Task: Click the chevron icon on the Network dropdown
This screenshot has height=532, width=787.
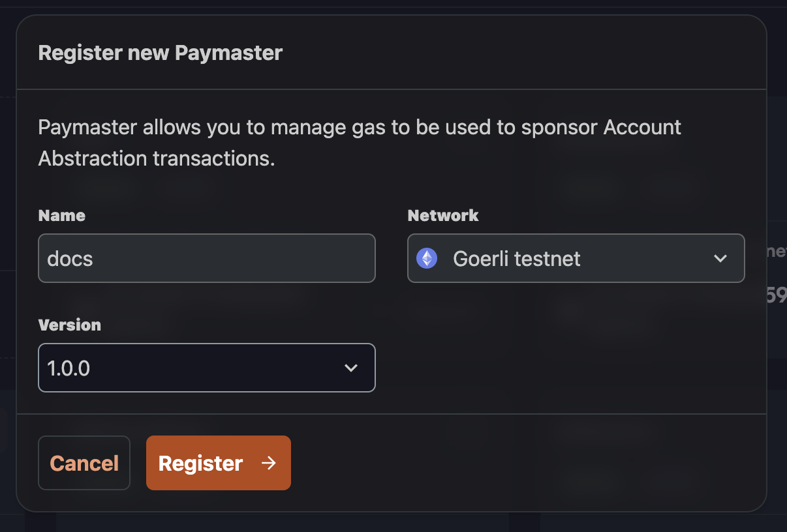Action: 720,258
